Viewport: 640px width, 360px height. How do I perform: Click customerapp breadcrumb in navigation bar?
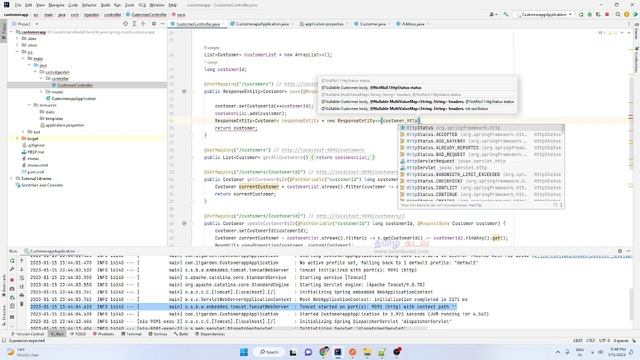pyautogui.click(x=16, y=14)
